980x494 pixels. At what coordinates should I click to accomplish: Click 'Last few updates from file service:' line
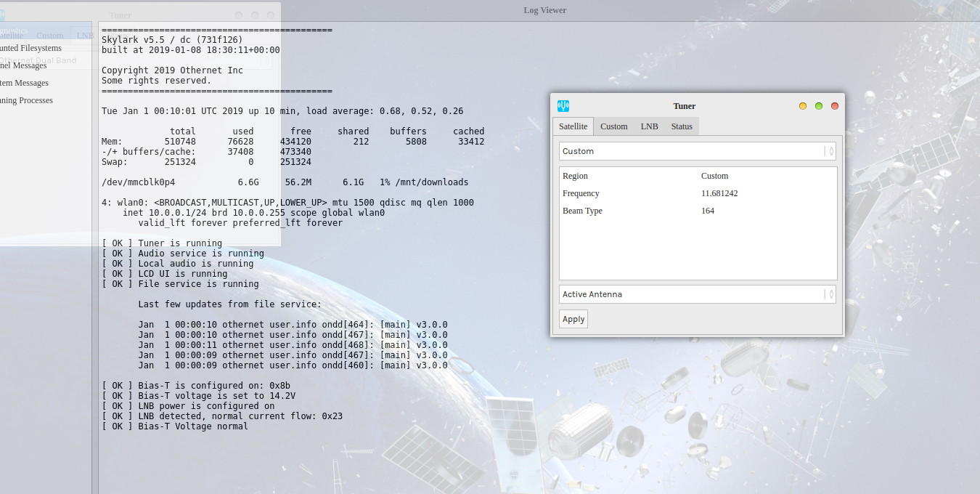(x=229, y=304)
